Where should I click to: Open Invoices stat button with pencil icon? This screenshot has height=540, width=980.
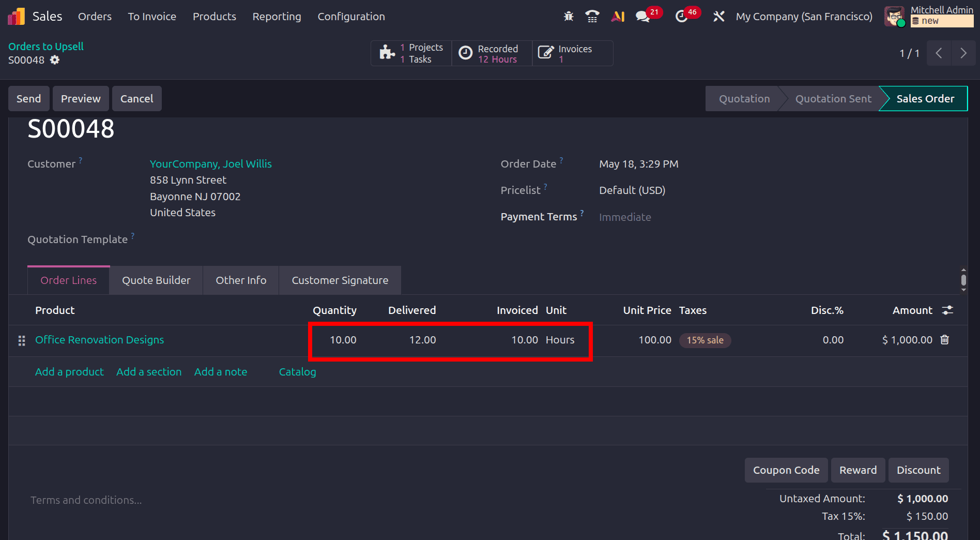(573, 53)
